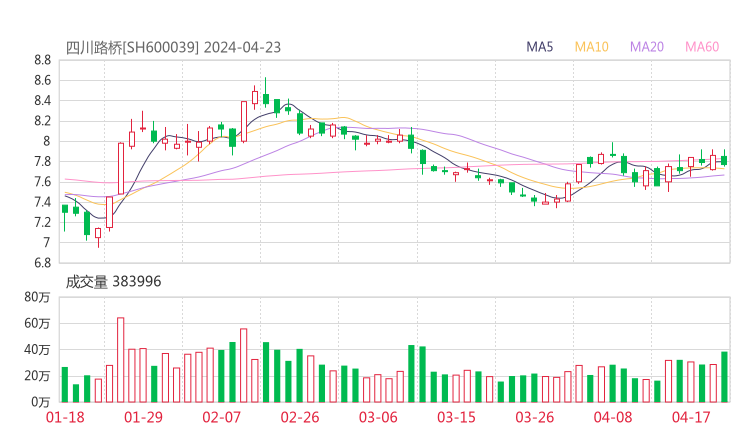Click the 7.6 price axis label
This screenshot has width=740, height=440.
(x=42, y=182)
